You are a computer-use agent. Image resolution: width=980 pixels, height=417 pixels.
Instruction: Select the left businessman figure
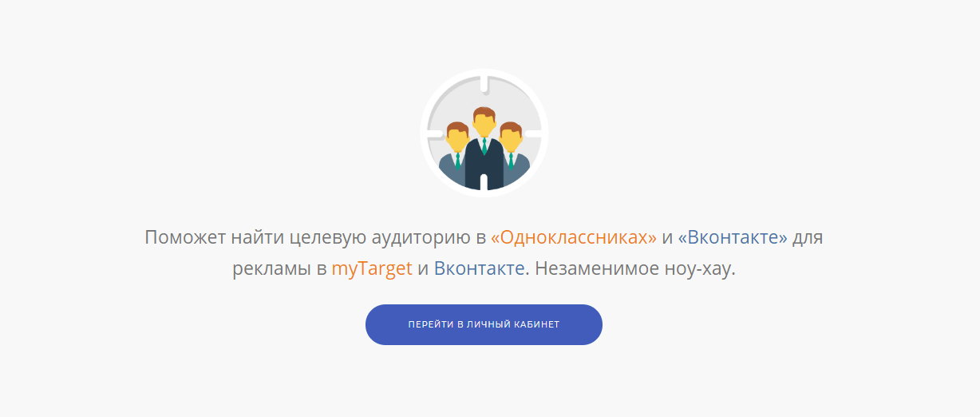[454, 152]
